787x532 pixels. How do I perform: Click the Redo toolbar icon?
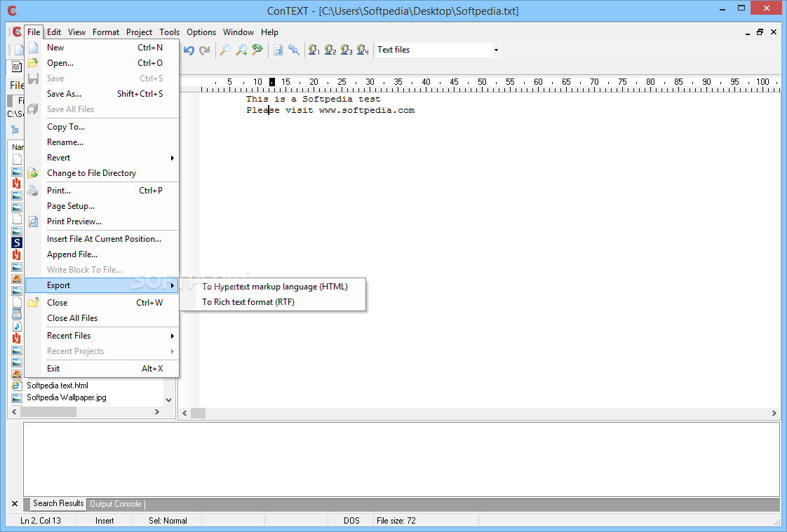(x=204, y=50)
